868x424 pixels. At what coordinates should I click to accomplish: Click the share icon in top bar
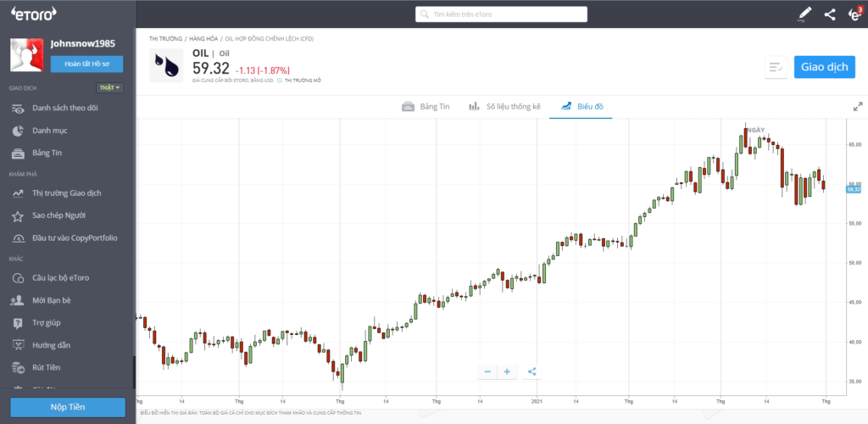(830, 14)
